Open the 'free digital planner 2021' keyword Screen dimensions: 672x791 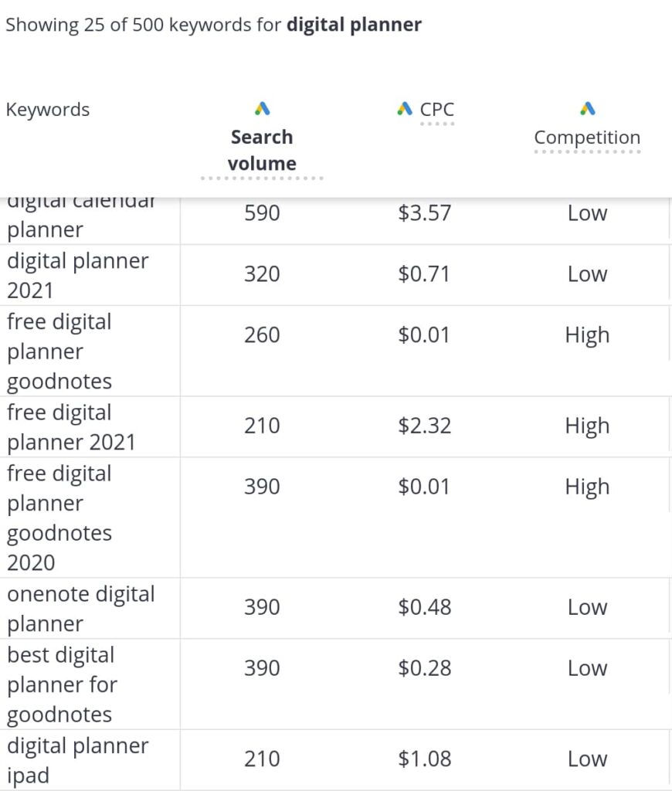pos(71,426)
